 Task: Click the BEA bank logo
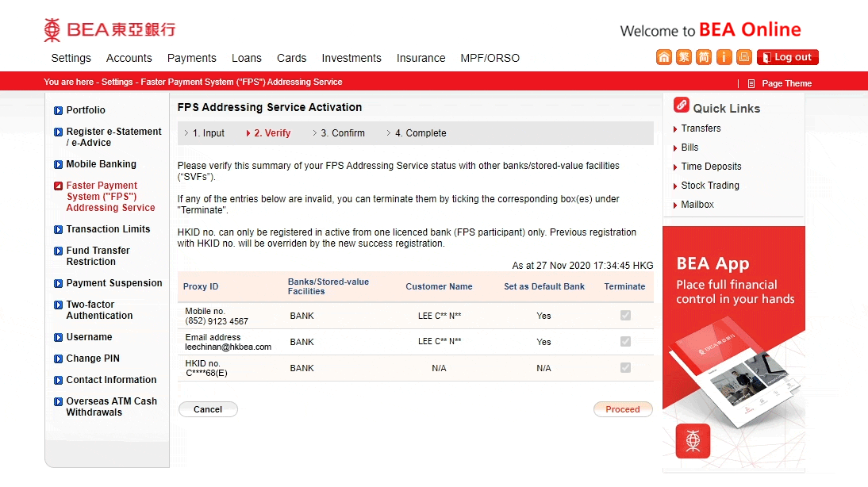click(x=109, y=30)
